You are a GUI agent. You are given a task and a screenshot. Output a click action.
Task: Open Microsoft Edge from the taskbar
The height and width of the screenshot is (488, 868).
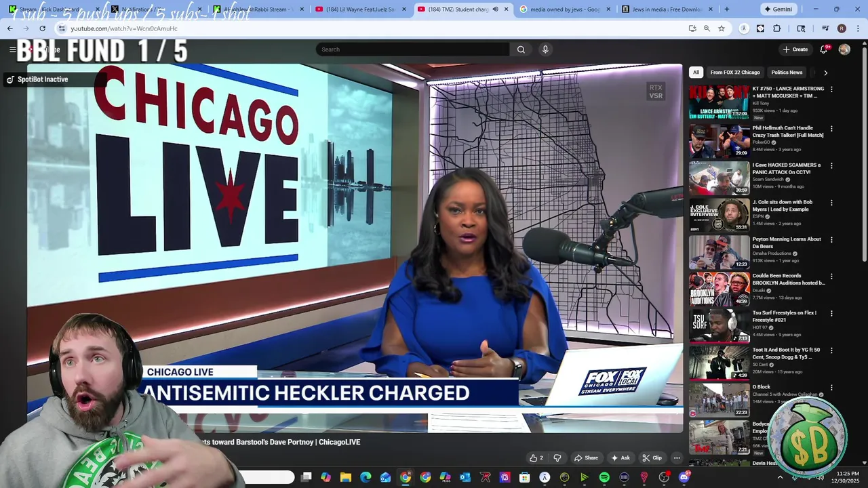366,478
